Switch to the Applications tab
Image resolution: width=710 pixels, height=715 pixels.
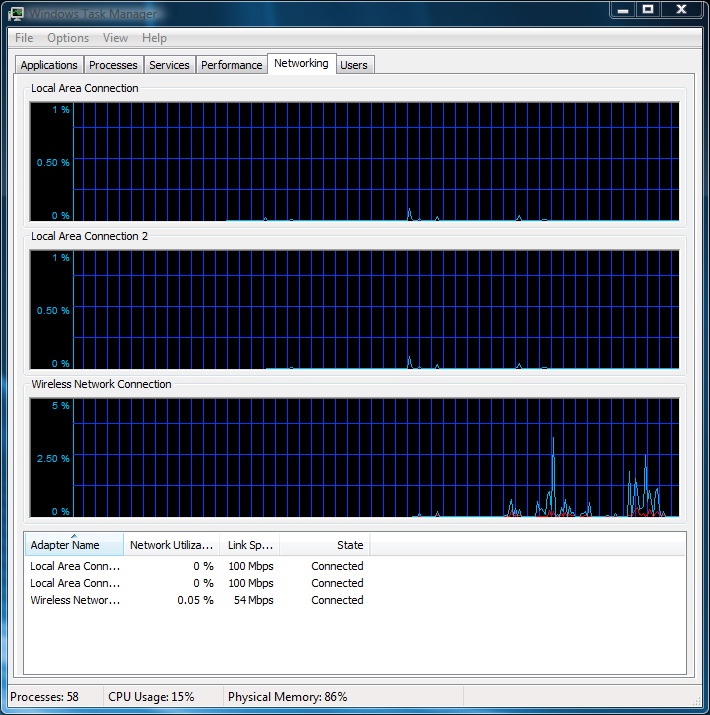(x=49, y=65)
